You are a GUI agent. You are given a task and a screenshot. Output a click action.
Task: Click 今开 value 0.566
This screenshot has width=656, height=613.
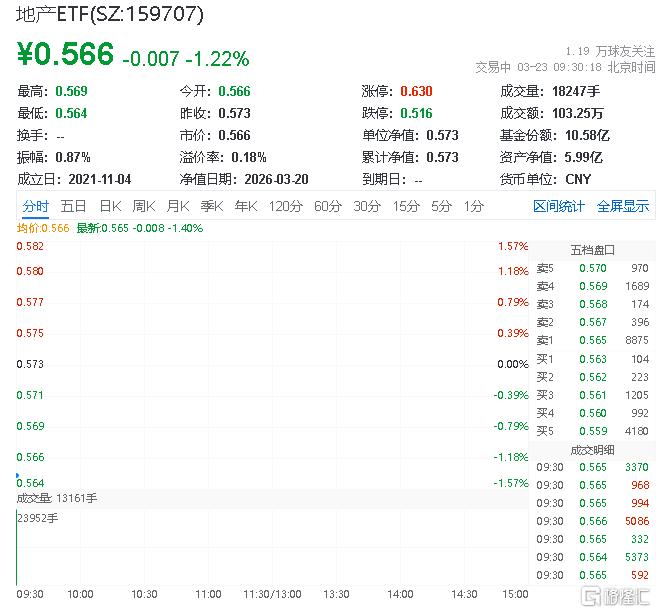(x=234, y=91)
